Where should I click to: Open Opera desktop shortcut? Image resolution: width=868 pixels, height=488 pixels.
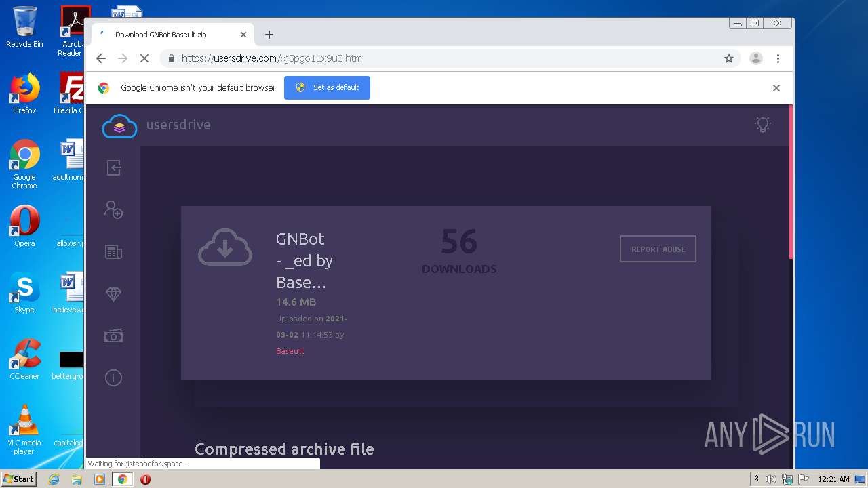pos(24,226)
